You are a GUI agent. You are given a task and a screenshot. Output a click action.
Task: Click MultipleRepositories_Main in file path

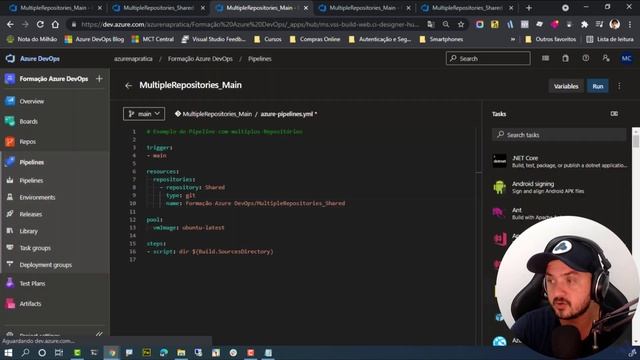pyautogui.click(x=217, y=114)
